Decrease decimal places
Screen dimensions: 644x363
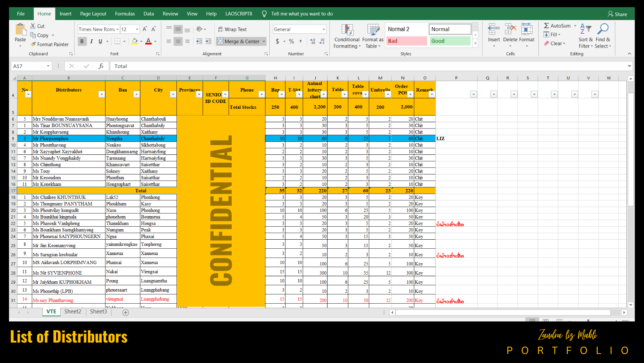322,41
